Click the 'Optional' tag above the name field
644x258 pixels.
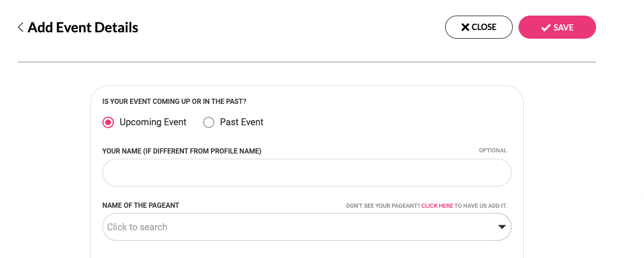(x=493, y=151)
